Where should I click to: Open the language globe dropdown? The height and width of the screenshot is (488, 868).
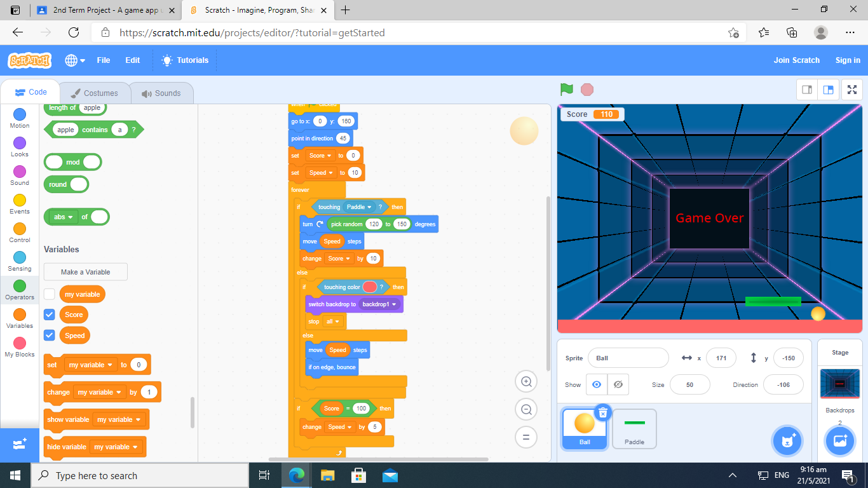pos(75,60)
